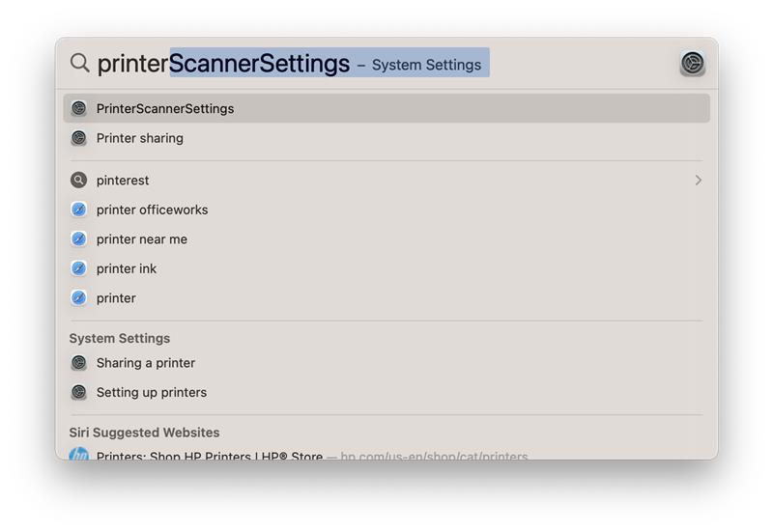Click the magnifying glass search icon
The width and height of the screenshot is (773, 532).
[79, 64]
